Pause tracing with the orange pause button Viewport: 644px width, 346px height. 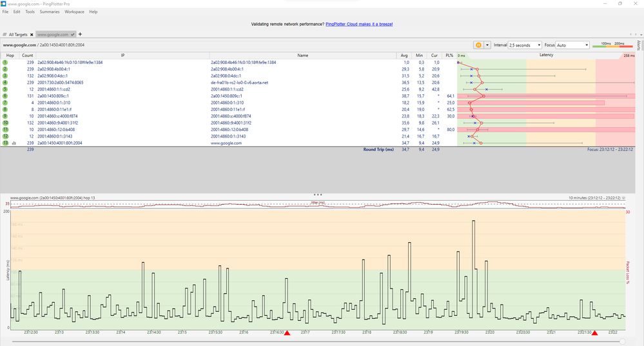[478, 45]
